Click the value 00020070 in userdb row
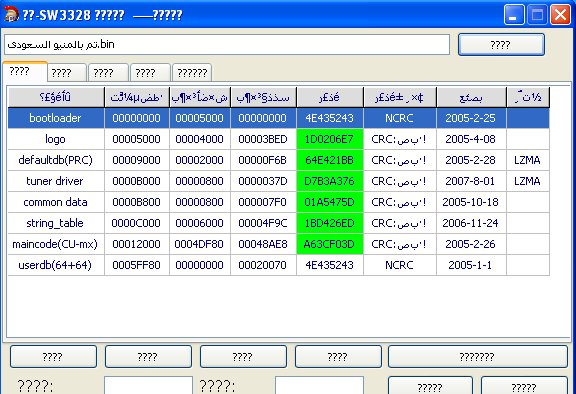Viewport: 576px width, 394px height. tap(263, 265)
